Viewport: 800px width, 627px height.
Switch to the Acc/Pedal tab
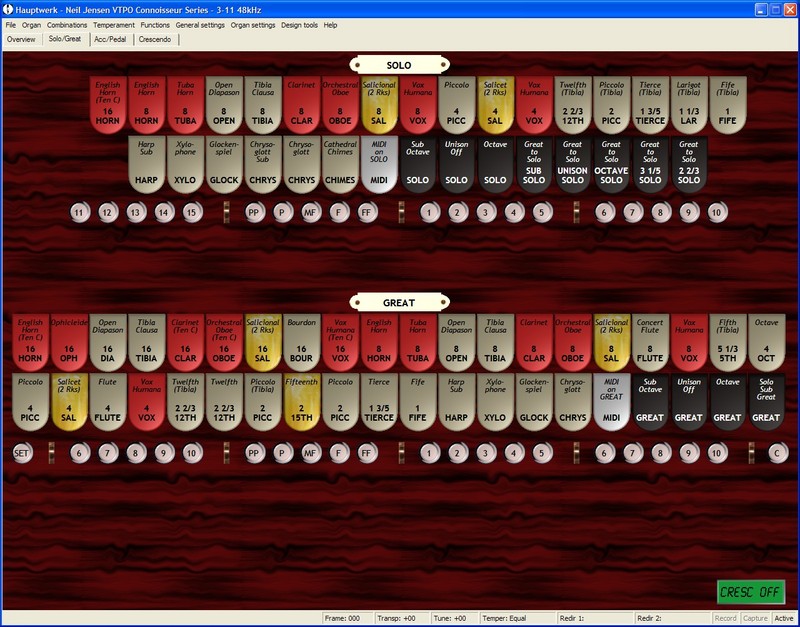109,39
